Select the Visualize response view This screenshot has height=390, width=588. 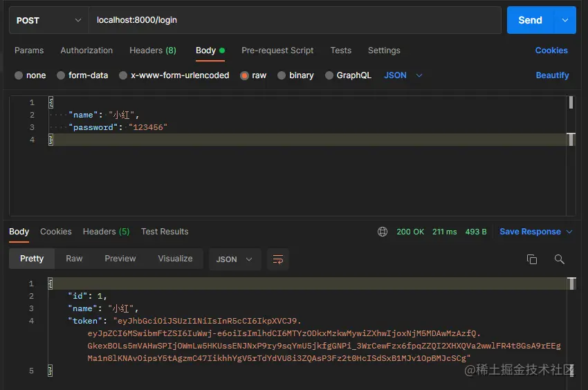[x=175, y=259]
